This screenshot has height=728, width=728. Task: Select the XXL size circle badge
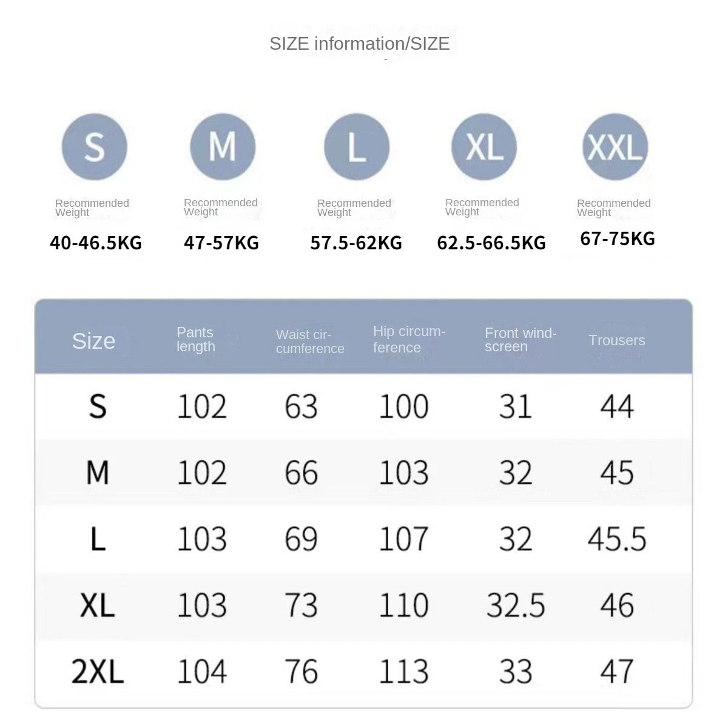click(615, 147)
